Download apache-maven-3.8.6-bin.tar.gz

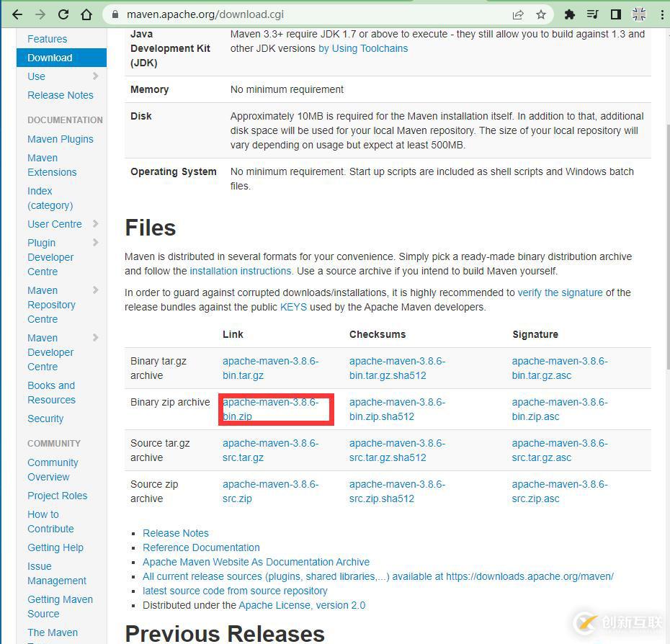(x=270, y=368)
